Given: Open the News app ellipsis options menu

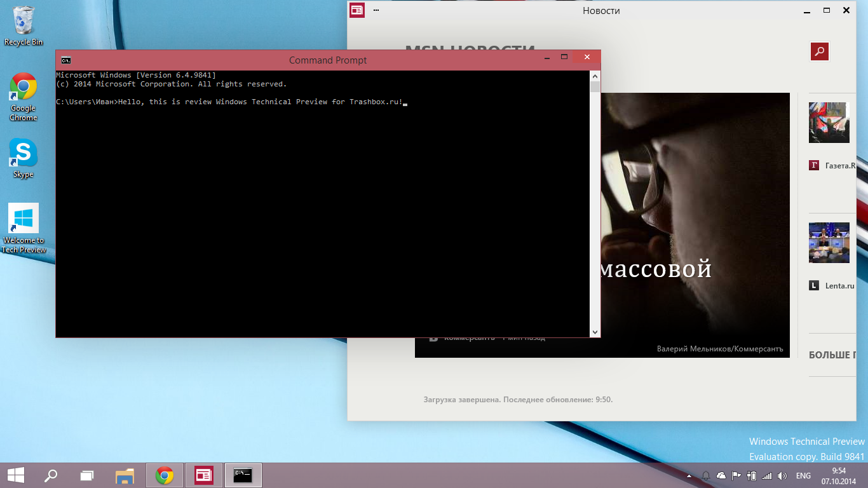Looking at the screenshot, I should 376,10.
